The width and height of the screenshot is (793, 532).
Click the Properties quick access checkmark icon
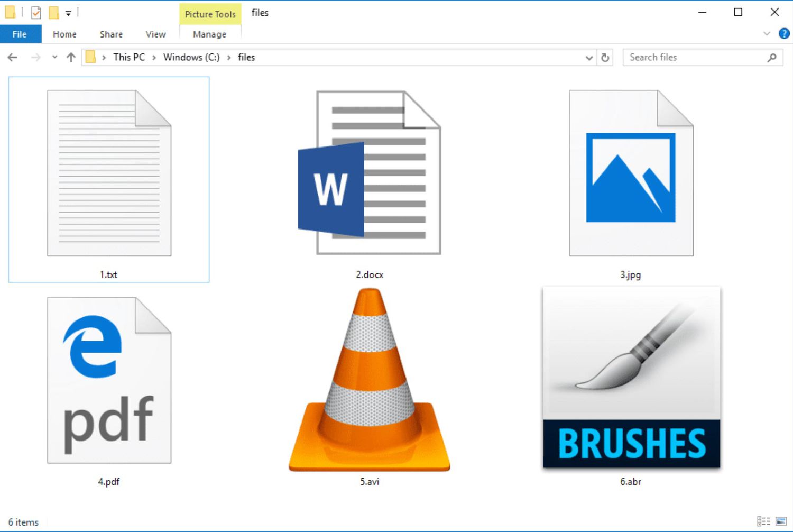pos(36,13)
